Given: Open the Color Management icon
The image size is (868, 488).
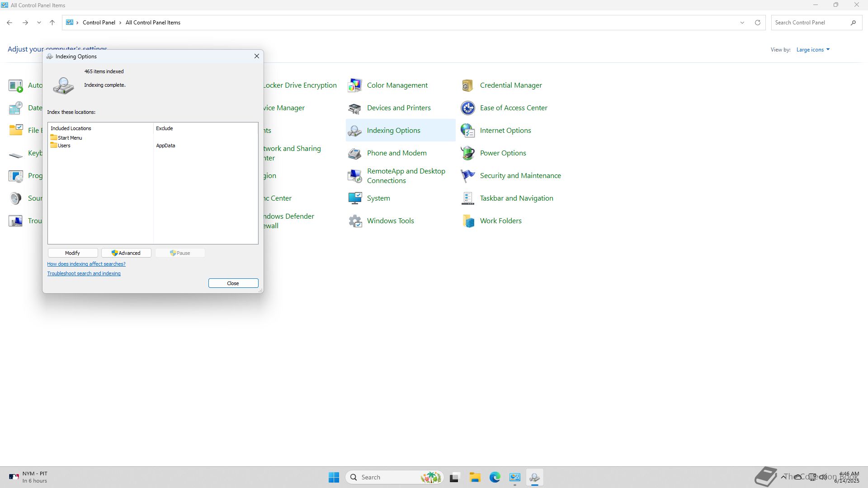Looking at the screenshot, I should [x=355, y=85].
